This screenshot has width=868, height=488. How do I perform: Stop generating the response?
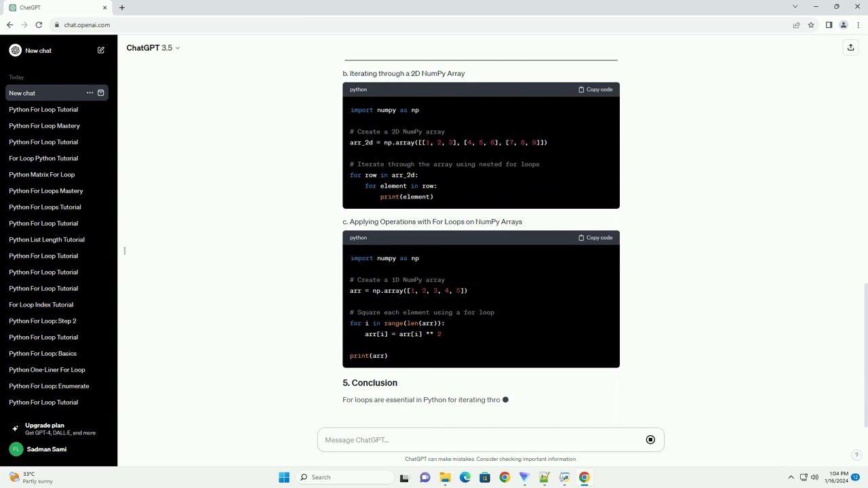(650, 440)
